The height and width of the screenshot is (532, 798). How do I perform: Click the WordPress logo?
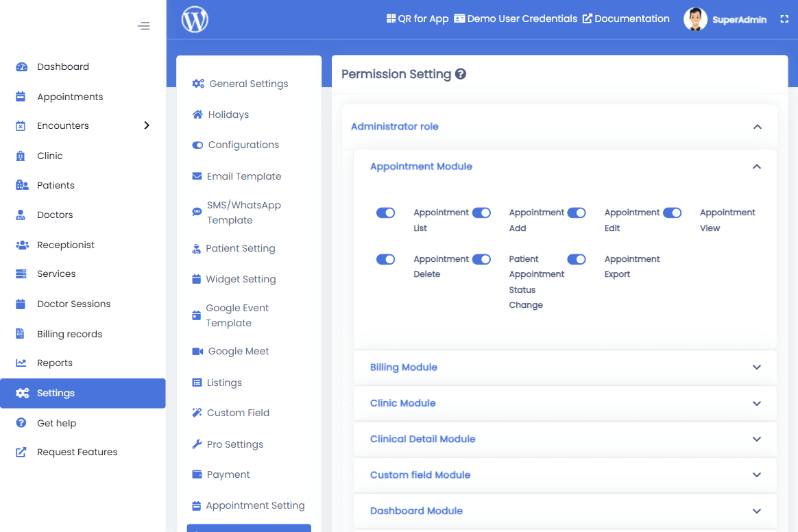[x=195, y=19]
